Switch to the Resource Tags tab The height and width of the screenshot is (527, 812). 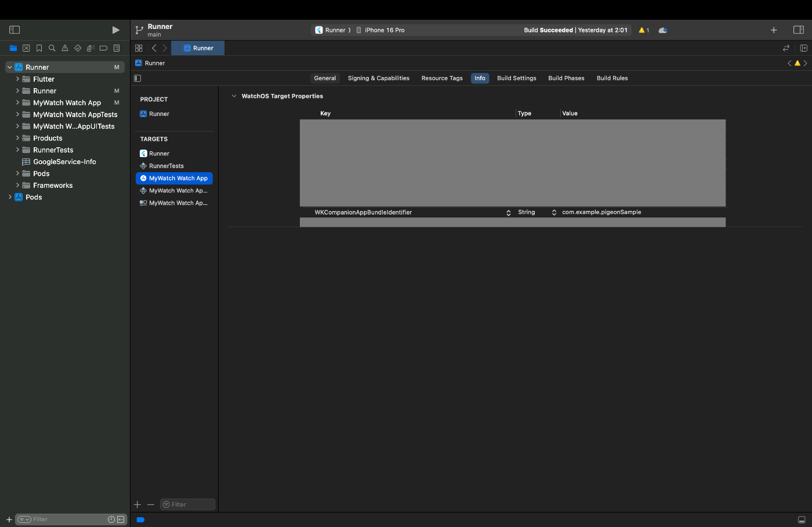pyautogui.click(x=442, y=78)
